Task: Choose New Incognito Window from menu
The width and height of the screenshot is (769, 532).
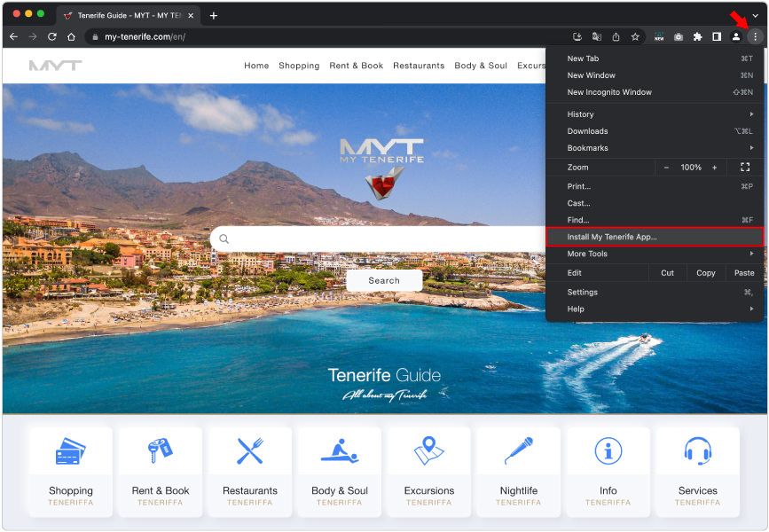Action: [x=609, y=92]
